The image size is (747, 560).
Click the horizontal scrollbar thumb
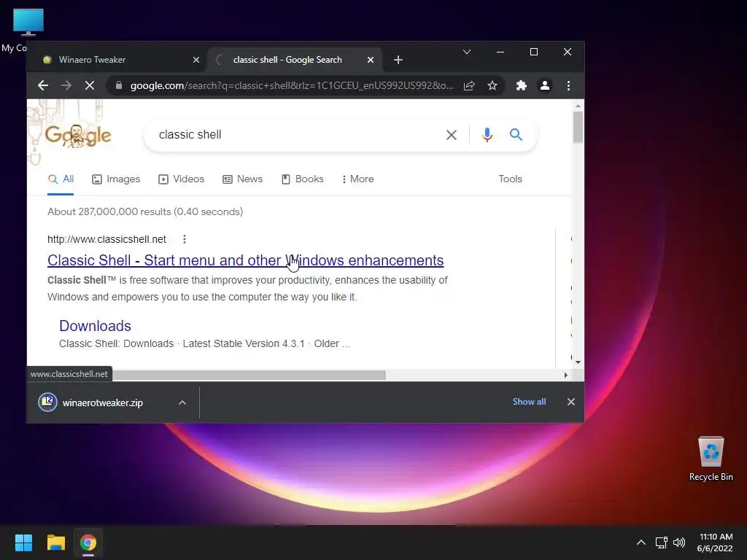click(249, 376)
